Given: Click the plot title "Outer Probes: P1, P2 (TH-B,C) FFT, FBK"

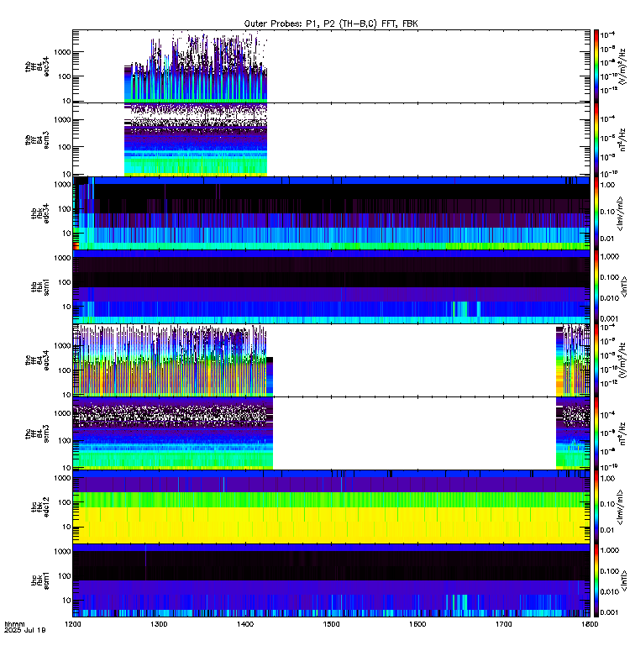Looking at the screenshot, I should click(x=331, y=24).
